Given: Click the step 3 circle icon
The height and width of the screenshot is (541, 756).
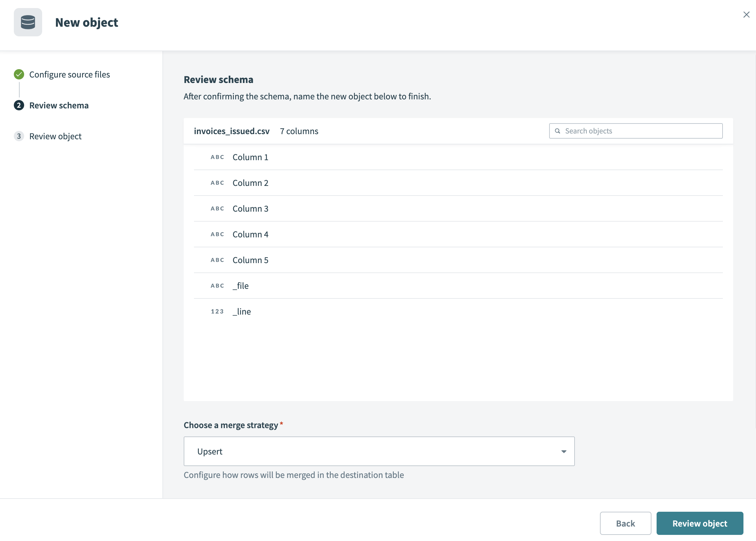Looking at the screenshot, I should coord(19,136).
